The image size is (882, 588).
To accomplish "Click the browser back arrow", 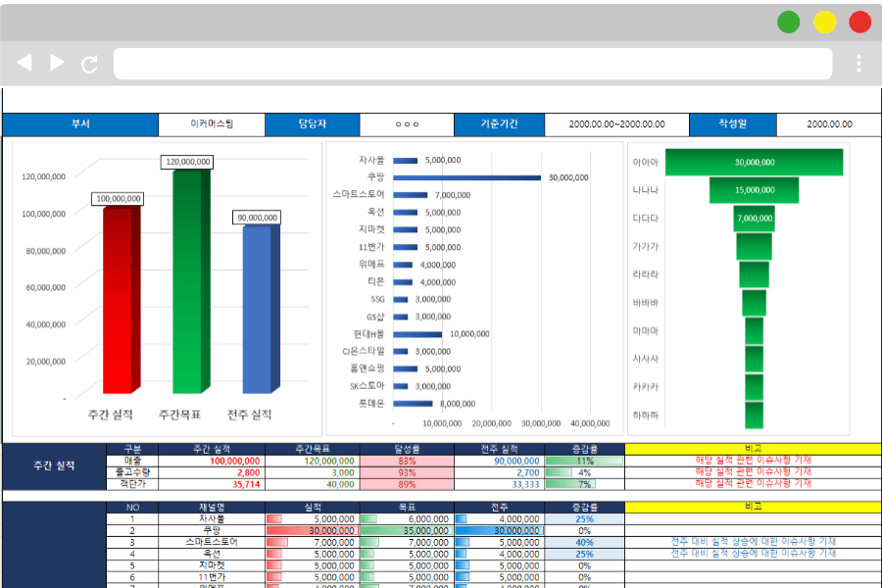I will (24, 63).
